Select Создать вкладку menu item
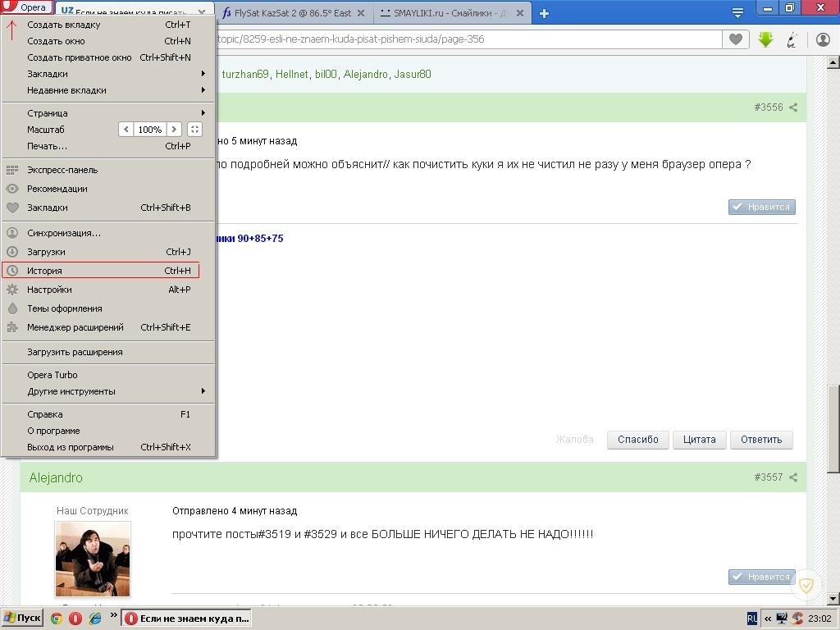 pos(108,25)
